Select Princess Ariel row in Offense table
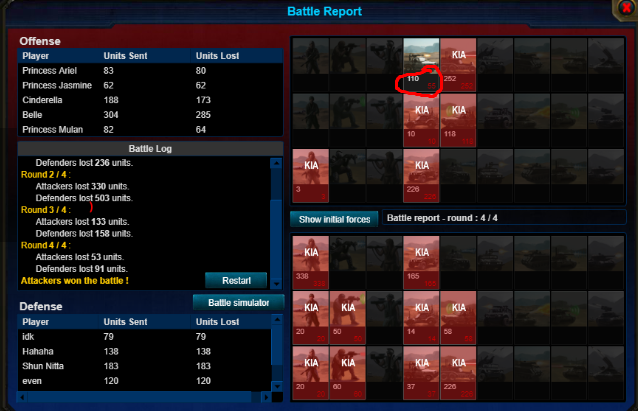The height and width of the screenshot is (411, 638). [151, 70]
